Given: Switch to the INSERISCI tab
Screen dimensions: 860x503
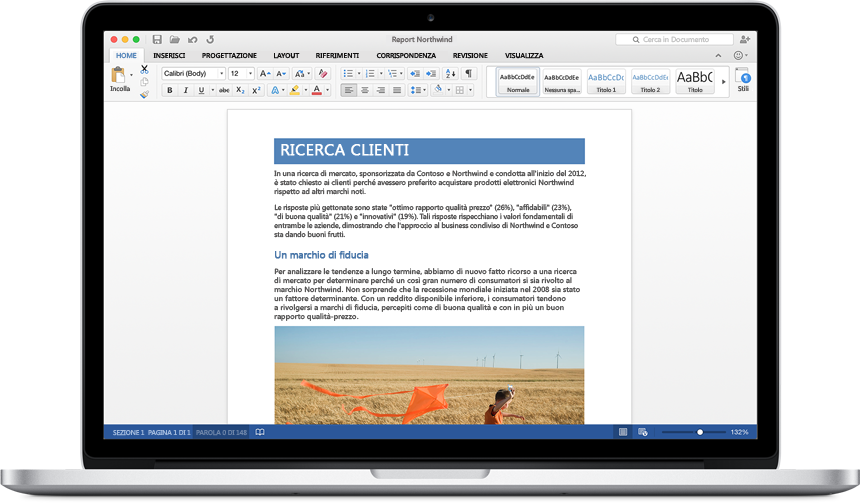Looking at the screenshot, I should [x=169, y=55].
